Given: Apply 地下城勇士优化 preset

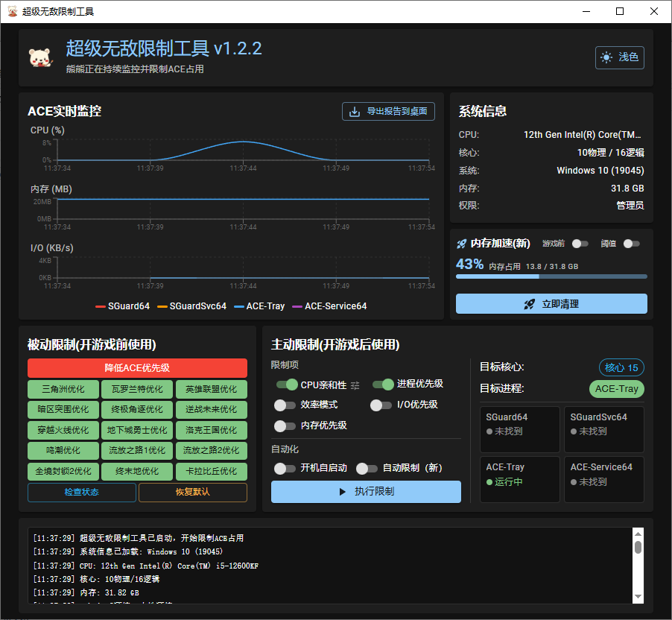Looking at the screenshot, I should point(137,431).
